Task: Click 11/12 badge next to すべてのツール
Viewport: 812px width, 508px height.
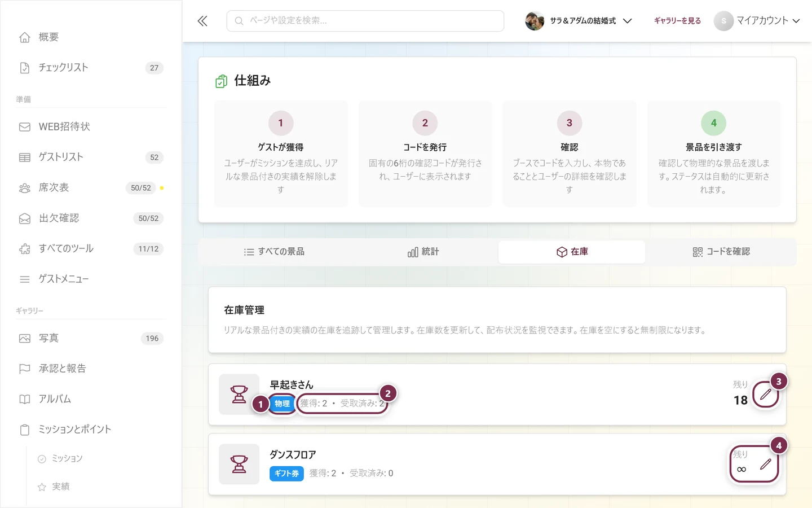Action: tap(148, 249)
